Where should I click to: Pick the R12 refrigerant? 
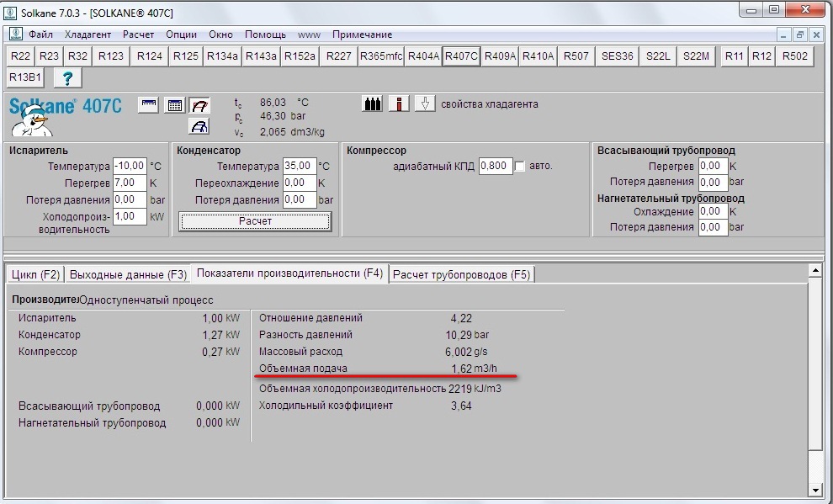pos(761,56)
